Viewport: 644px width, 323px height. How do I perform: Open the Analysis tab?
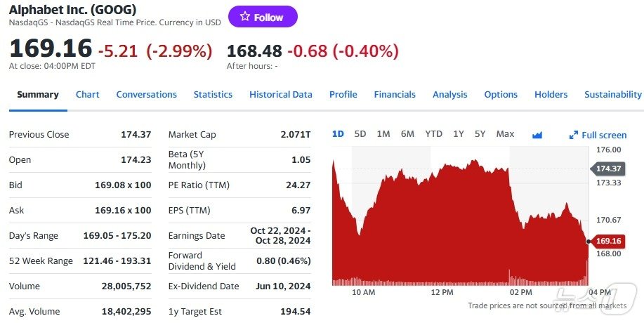pos(449,95)
